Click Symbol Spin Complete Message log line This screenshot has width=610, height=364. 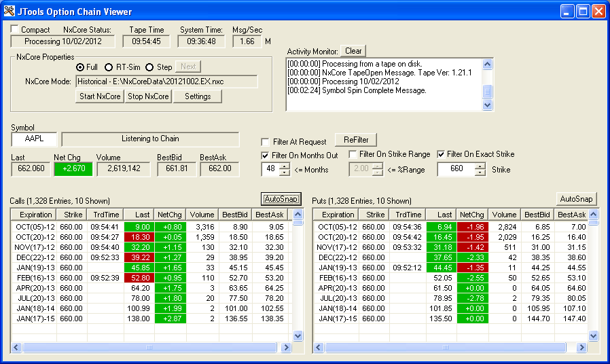[357, 90]
